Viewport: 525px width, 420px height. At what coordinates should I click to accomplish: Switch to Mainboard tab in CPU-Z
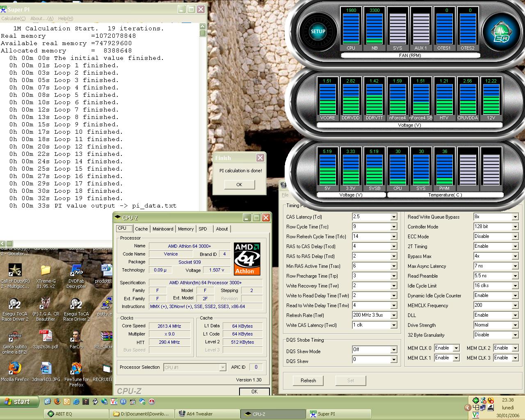point(163,229)
